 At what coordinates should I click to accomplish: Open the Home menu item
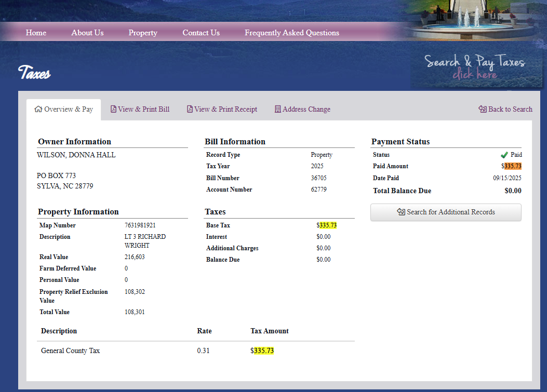36,33
